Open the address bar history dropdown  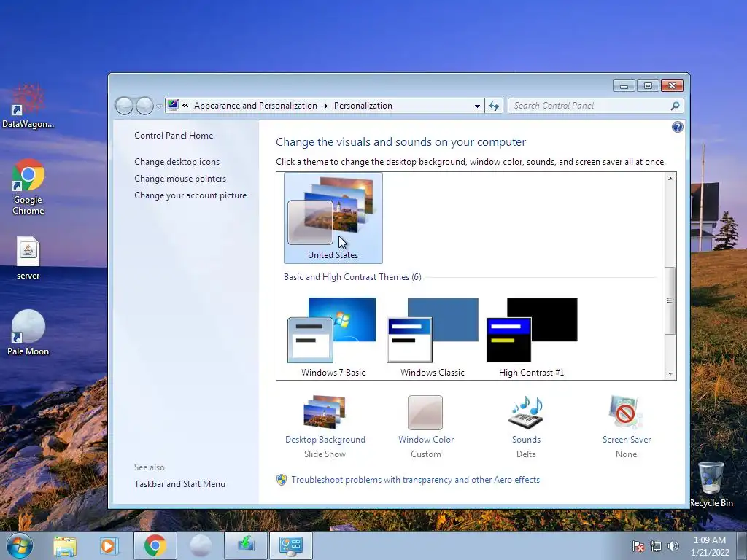point(477,106)
